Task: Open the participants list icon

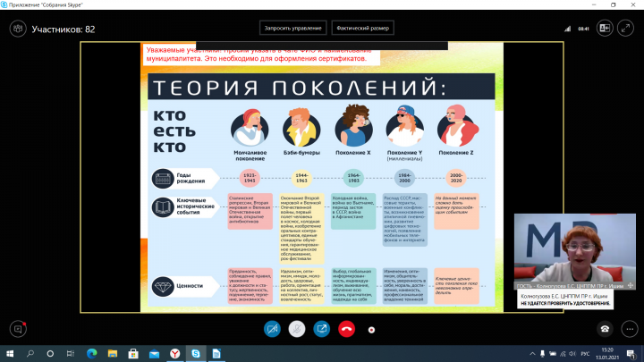Action: [15, 29]
